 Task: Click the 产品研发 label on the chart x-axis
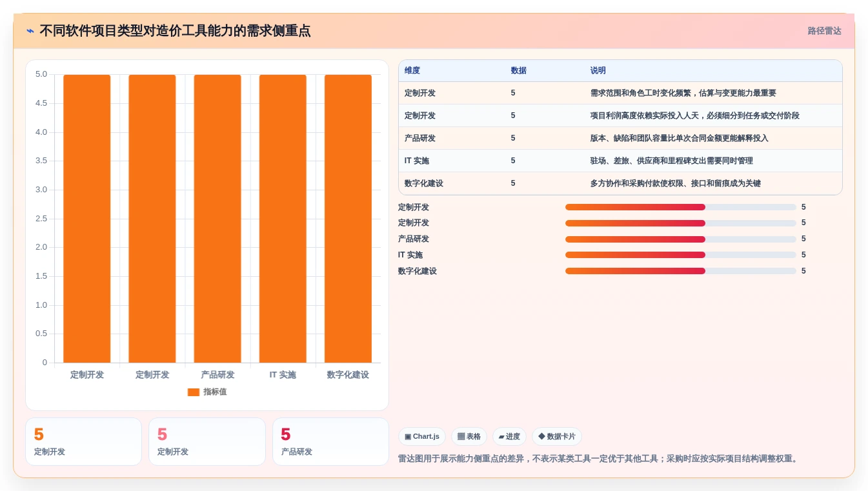pos(217,375)
